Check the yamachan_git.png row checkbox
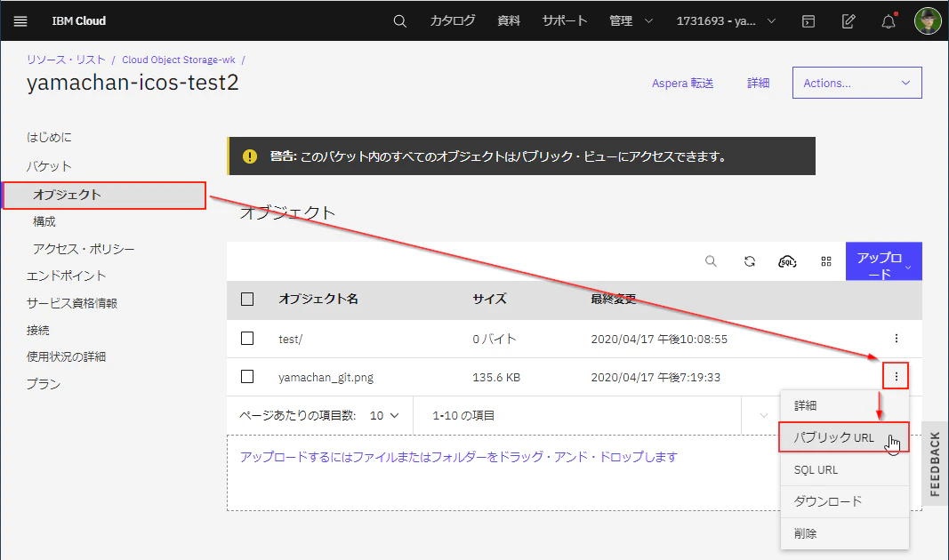This screenshot has width=949, height=560. 247,376
